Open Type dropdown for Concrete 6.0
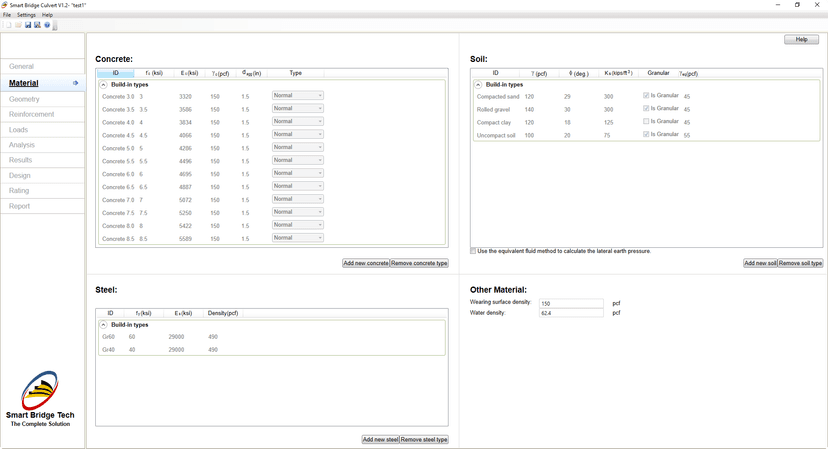 (x=298, y=174)
